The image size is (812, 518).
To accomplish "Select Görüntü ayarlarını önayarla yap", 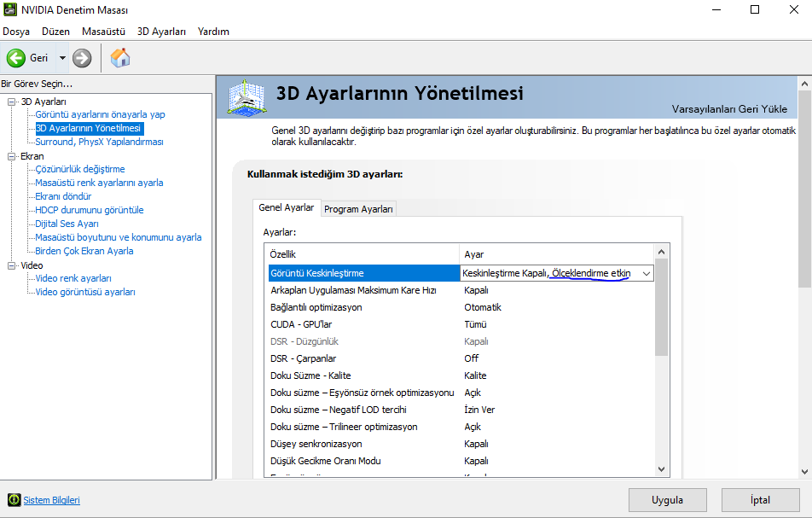I will (x=100, y=114).
